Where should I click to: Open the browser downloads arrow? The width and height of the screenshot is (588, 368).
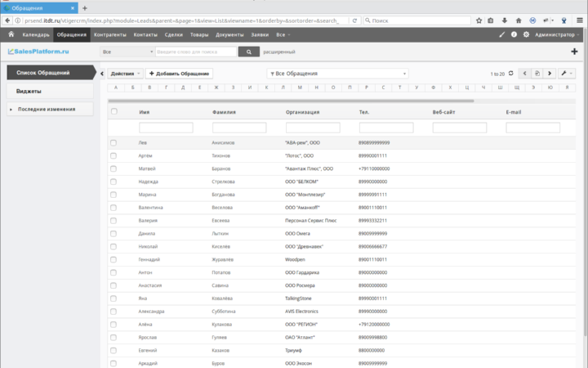click(x=505, y=20)
